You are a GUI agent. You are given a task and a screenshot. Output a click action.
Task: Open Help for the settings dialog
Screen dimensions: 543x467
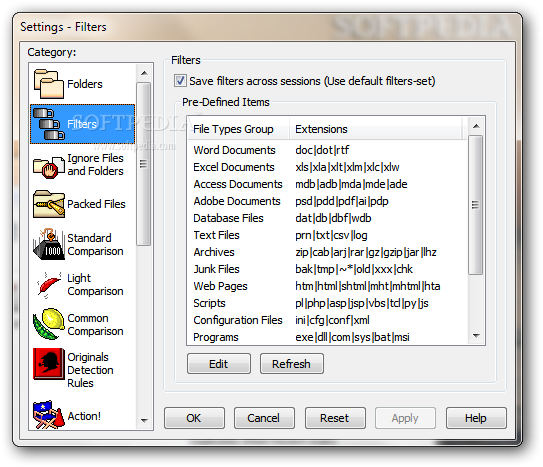click(x=476, y=418)
